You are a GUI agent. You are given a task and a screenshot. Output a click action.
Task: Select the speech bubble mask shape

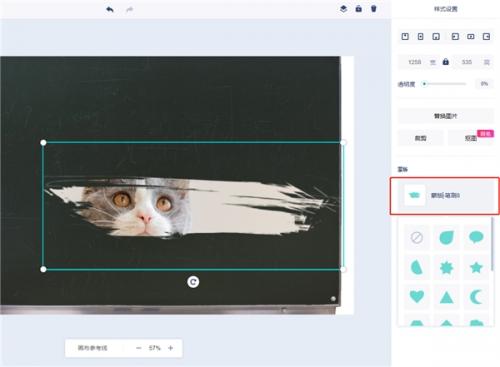pos(476,237)
